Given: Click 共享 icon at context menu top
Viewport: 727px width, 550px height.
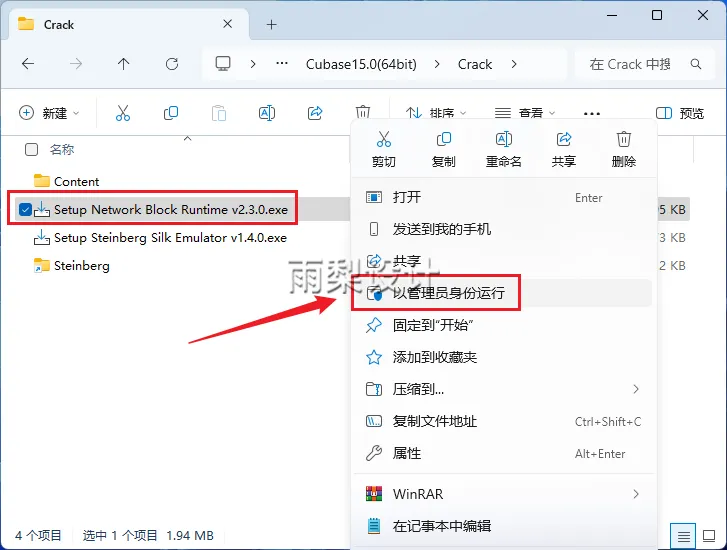Looking at the screenshot, I should [x=564, y=149].
